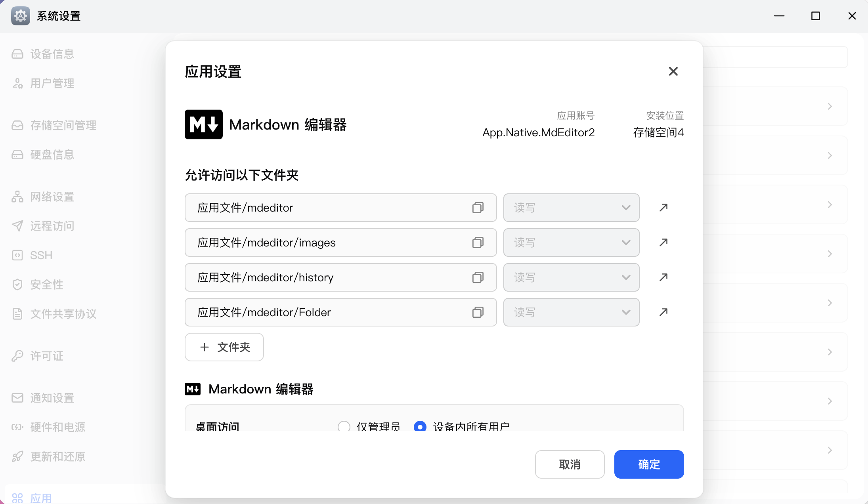This screenshot has height=504, width=868.
Task: Open 网络设置 in the sidebar
Action: point(52,197)
